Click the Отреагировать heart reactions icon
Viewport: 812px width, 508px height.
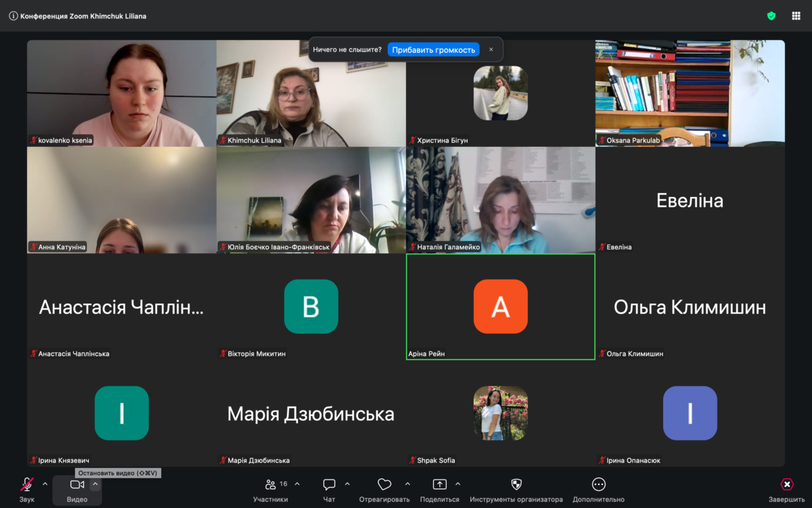[x=384, y=490]
